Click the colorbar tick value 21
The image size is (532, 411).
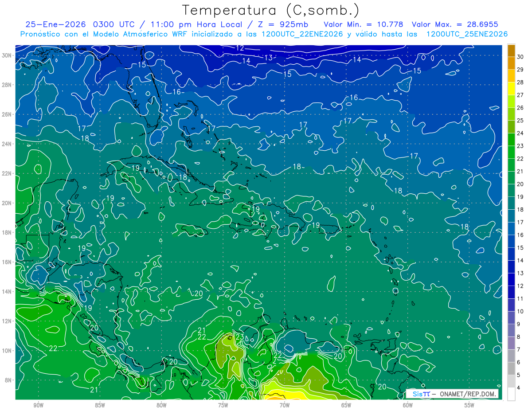[x=520, y=171]
